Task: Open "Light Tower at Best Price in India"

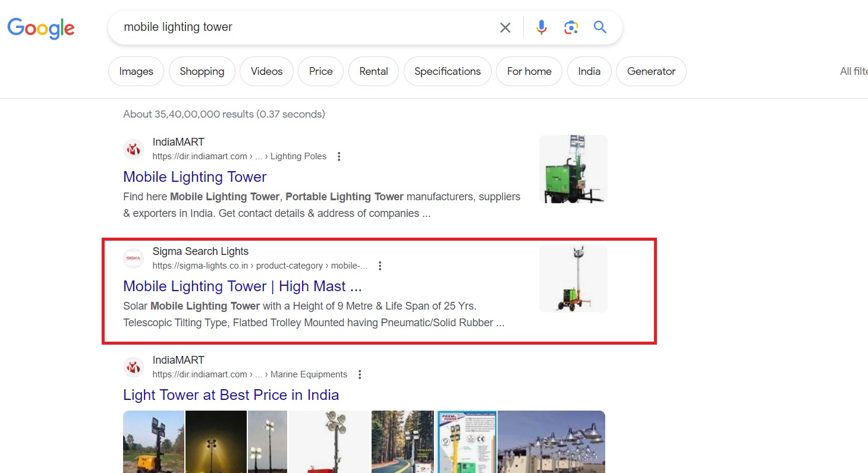Action: [231, 395]
